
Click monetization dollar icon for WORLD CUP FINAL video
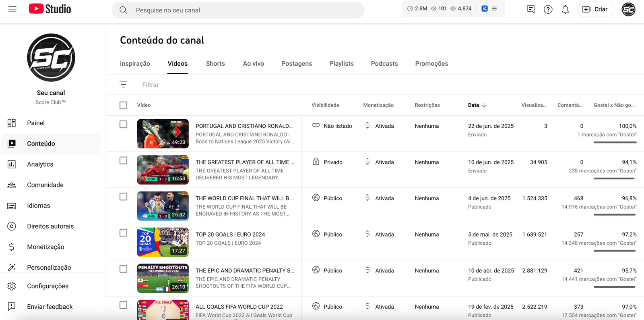coord(367,197)
